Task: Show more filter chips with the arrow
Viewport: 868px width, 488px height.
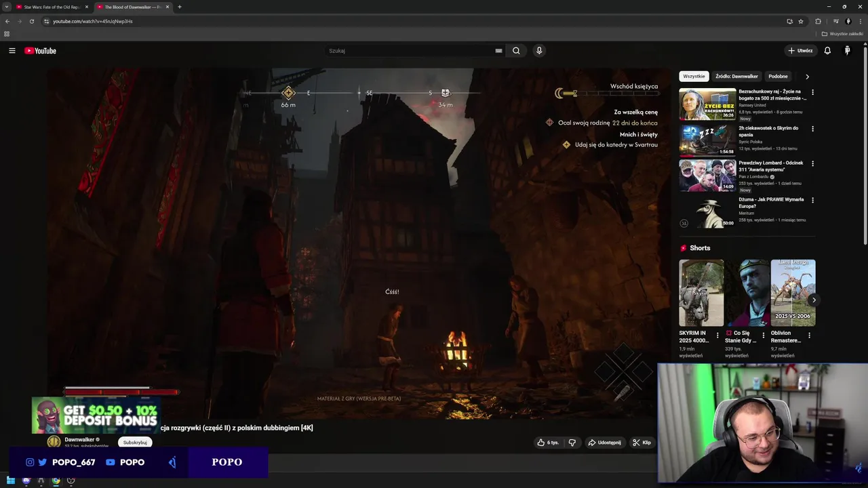Action: [x=807, y=77]
